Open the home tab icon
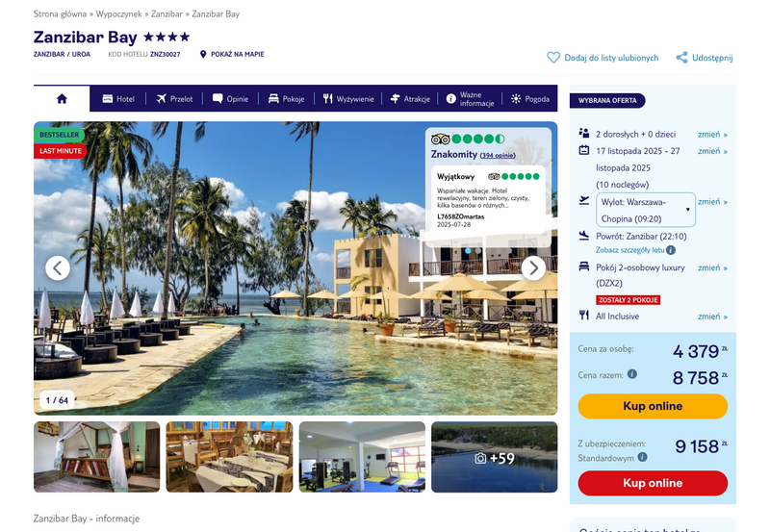 [62, 99]
